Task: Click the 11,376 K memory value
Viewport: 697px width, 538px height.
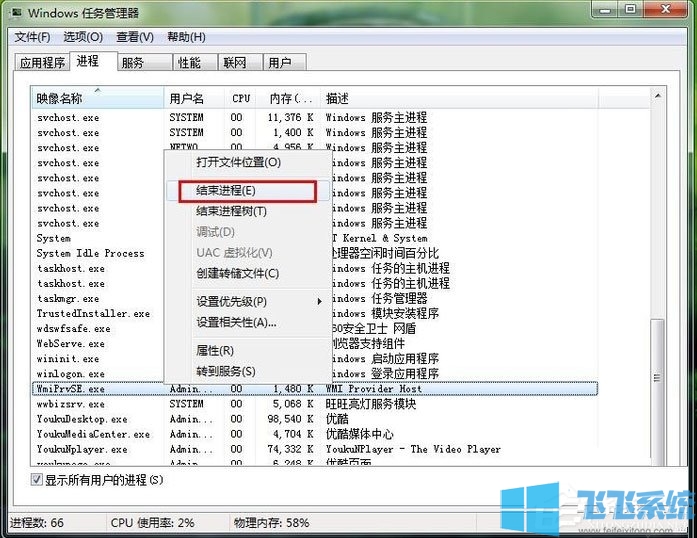Action: tap(290, 118)
